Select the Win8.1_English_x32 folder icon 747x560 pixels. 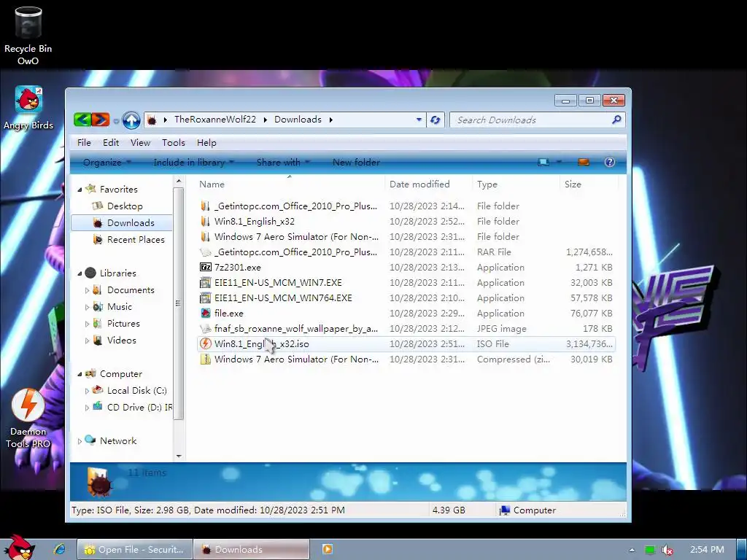pyautogui.click(x=205, y=222)
